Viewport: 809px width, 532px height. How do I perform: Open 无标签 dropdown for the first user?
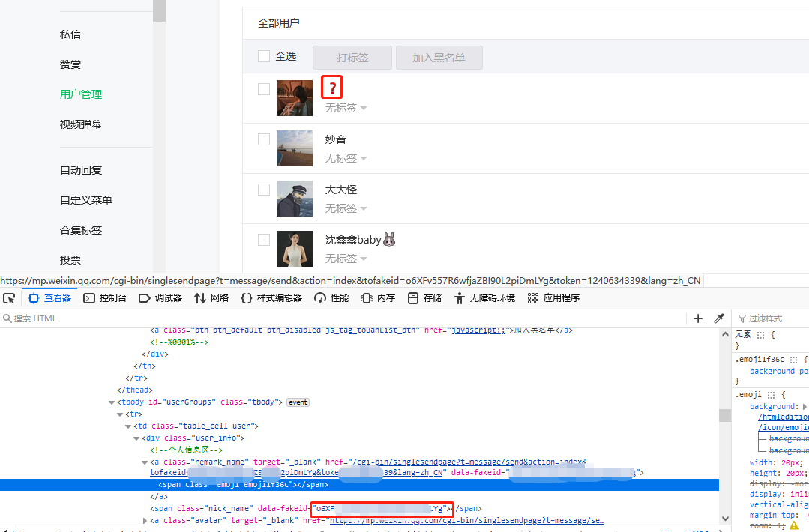[x=346, y=108]
